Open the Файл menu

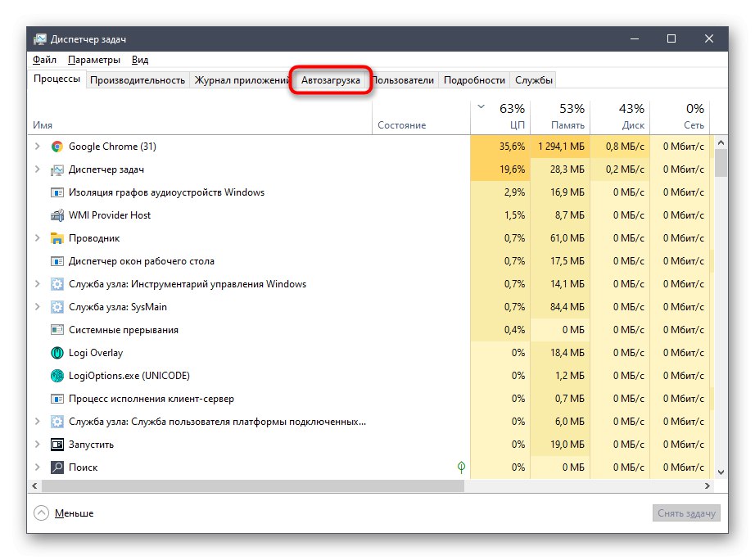[45, 60]
